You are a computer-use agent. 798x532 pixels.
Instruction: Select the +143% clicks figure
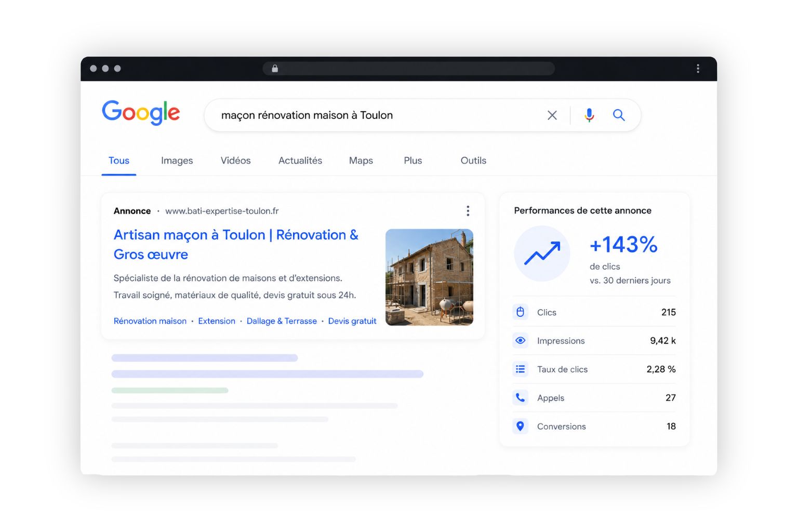pyautogui.click(x=623, y=245)
